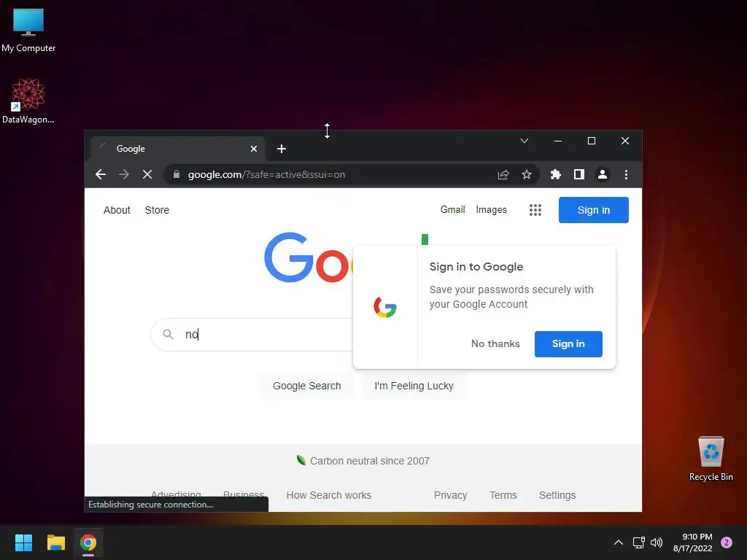Open the Store link
Image resolution: width=747 pixels, height=560 pixels.
(x=157, y=210)
